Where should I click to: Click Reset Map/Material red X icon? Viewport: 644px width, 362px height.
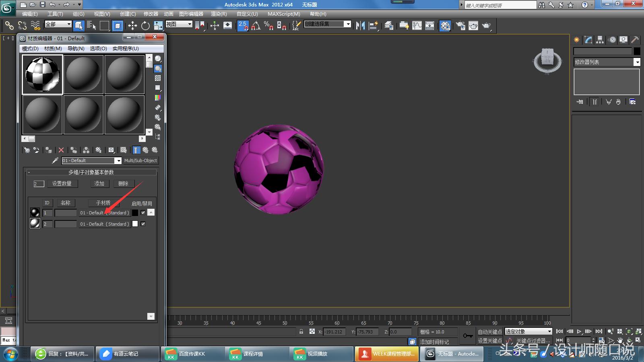coord(61,150)
